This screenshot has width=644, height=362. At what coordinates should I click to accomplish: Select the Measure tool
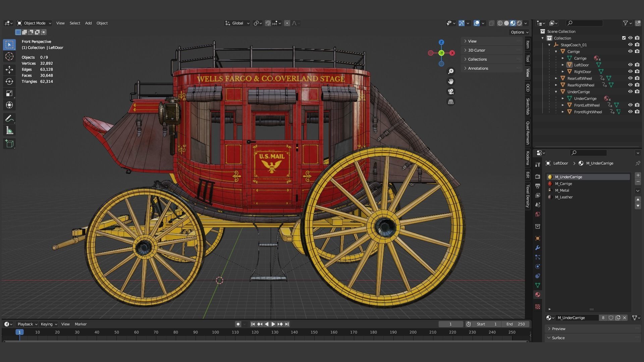click(x=9, y=131)
